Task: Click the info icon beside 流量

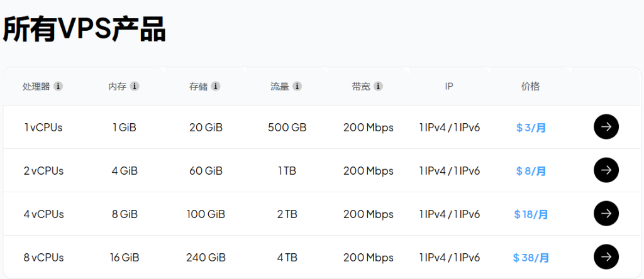Action: (297, 87)
